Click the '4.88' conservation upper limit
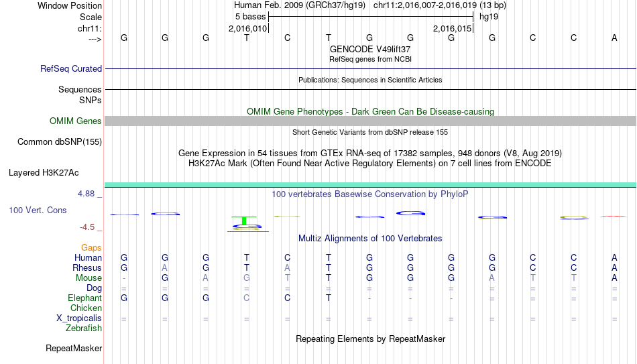This screenshot has height=364, width=637. (86, 194)
